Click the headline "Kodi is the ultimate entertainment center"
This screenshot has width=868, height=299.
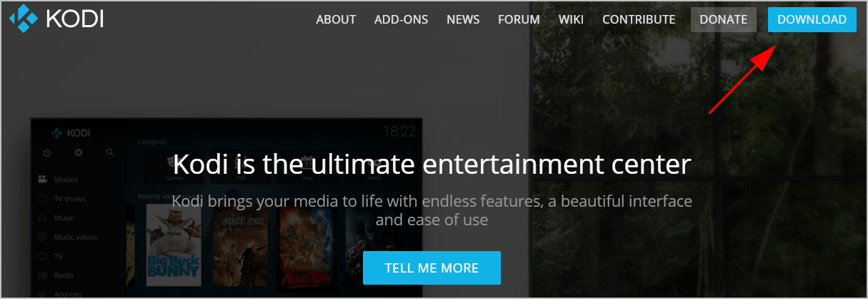coord(431,164)
